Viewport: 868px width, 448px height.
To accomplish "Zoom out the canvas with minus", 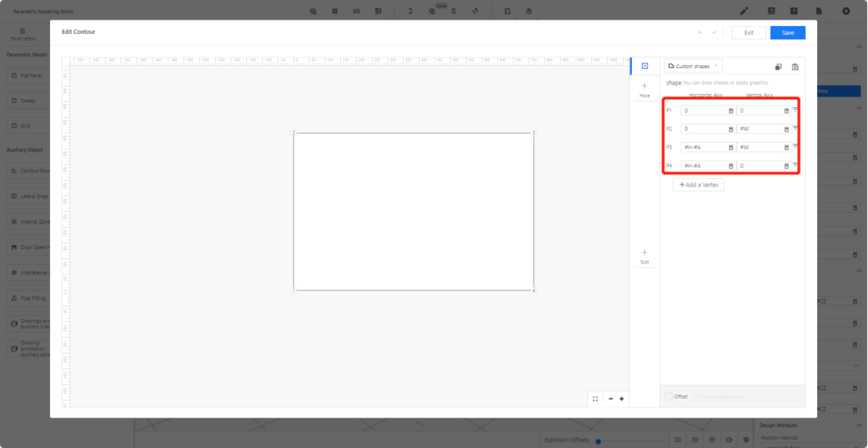I will [x=611, y=399].
